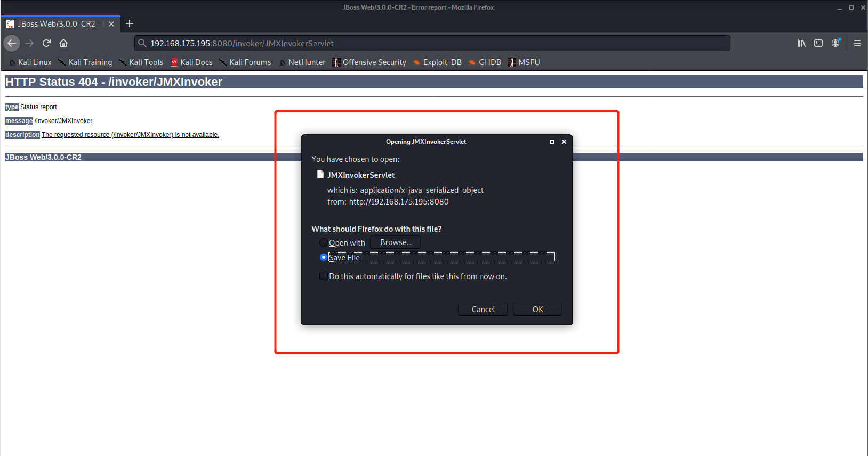Select the Open with radio option
This screenshot has width=868, height=456.
click(x=323, y=242)
